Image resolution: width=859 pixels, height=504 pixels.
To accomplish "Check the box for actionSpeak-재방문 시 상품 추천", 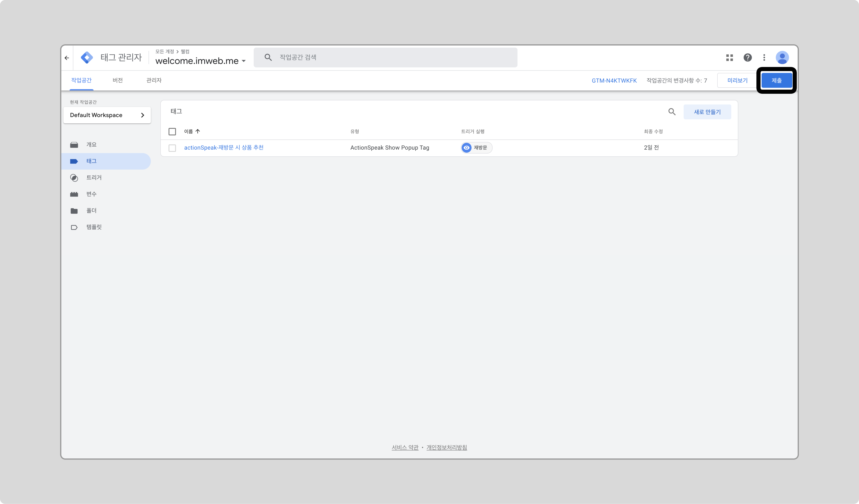I will point(172,148).
